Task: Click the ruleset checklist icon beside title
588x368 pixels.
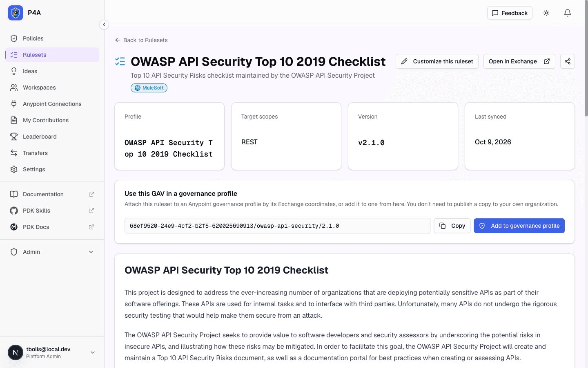Action: tap(120, 61)
